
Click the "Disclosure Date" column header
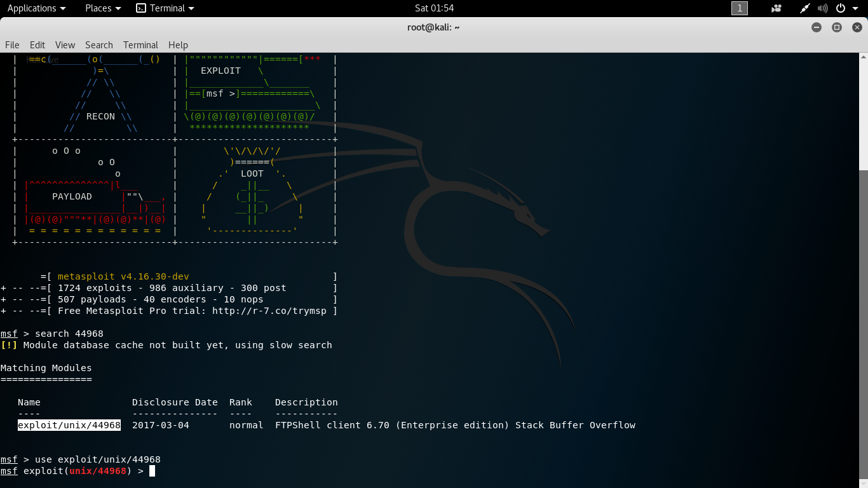click(175, 402)
